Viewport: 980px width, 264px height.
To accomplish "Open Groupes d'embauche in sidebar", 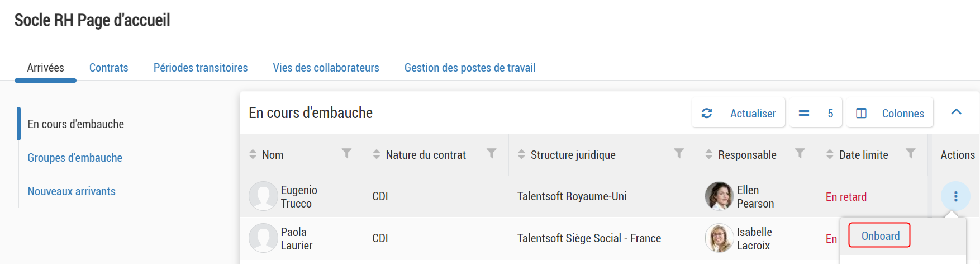I will click(75, 158).
